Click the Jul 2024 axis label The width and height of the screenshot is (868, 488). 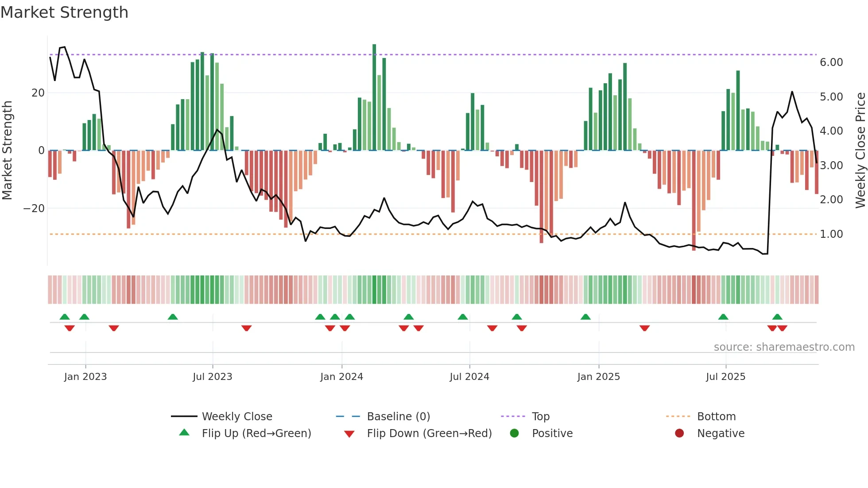click(x=469, y=377)
